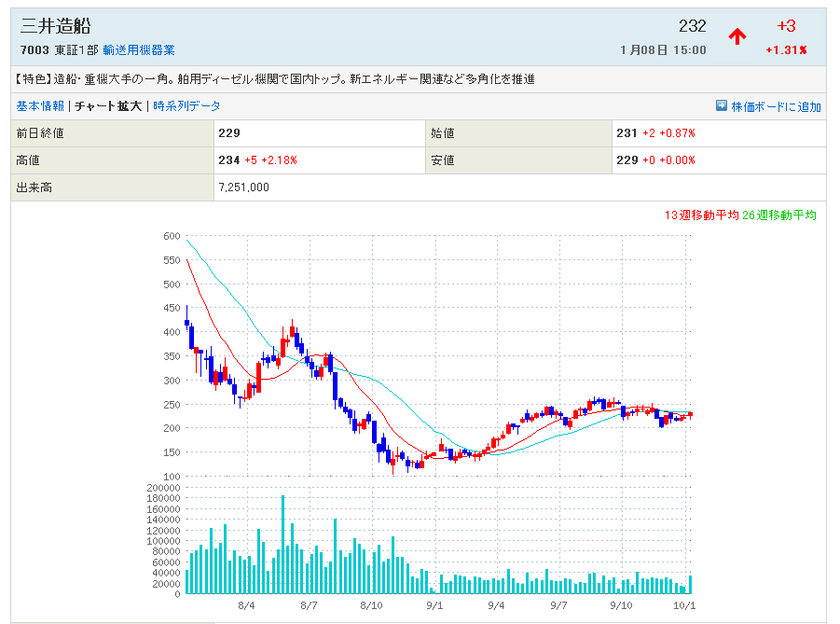The height and width of the screenshot is (624, 840).
Task: Click the previous close value 229
Action: coord(229,133)
